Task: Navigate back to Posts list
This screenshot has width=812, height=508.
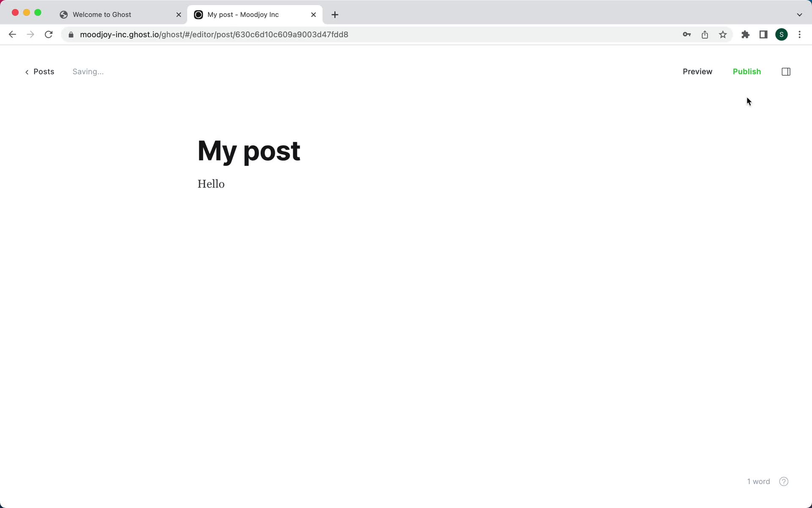Action: [x=39, y=72]
